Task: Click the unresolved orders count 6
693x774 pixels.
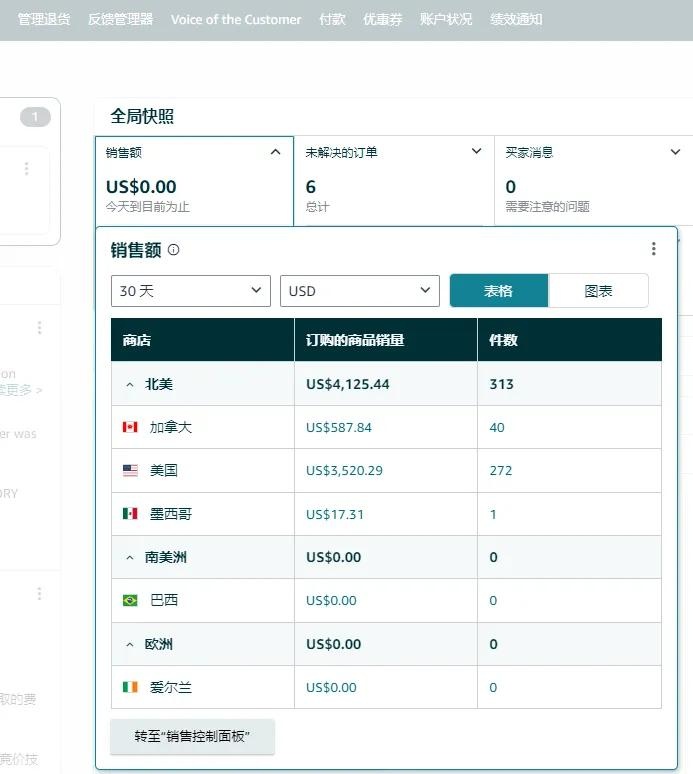Action: [310, 187]
